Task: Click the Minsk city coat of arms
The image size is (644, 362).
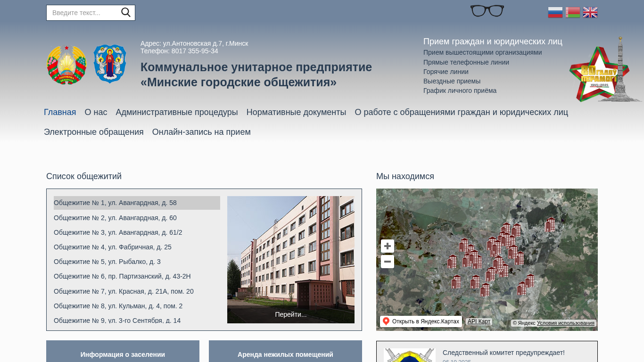Action: 110,64
